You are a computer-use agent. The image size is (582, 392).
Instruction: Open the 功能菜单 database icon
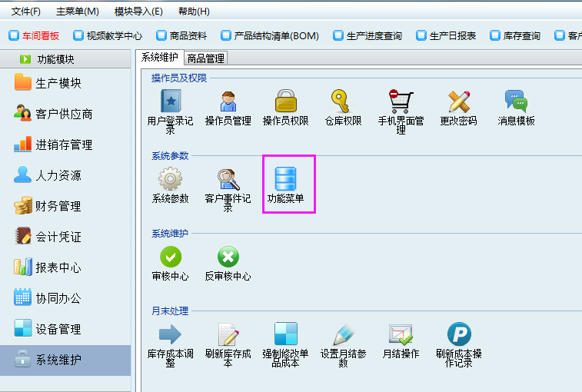click(x=286, y=180)
